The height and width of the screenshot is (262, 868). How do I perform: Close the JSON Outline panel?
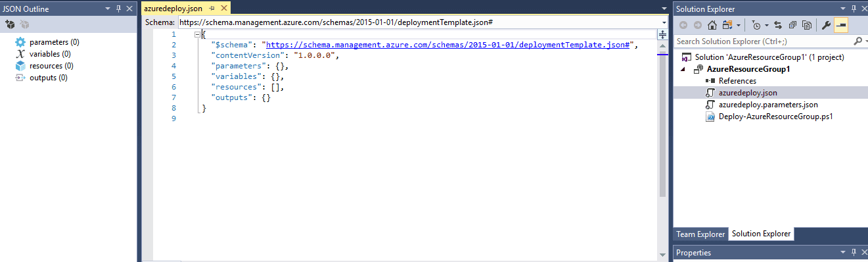point(129,9)
